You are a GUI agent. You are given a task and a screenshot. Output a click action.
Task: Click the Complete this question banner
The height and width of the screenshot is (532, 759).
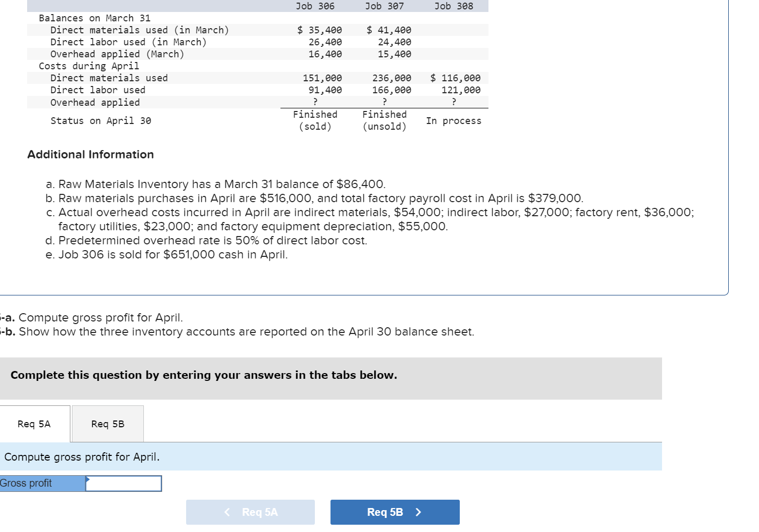click(x=204, y=375)
